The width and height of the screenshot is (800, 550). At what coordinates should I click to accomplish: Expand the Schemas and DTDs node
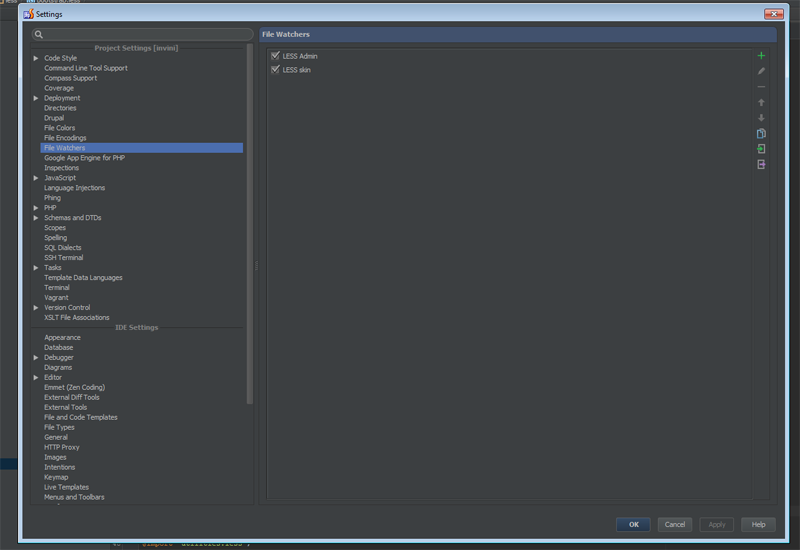click(36, 218)
